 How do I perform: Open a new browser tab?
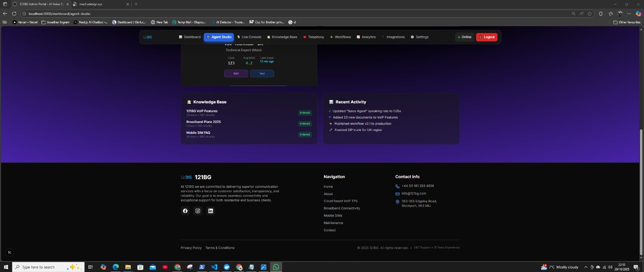click(x=136, y=4)
